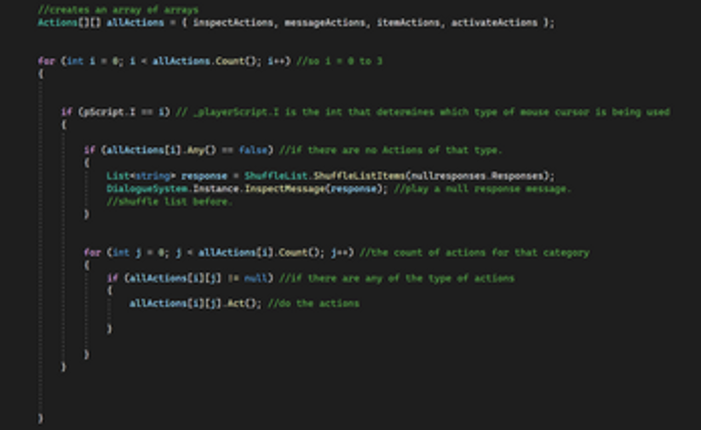Select activateActions in the array initializer

(494, 22)
